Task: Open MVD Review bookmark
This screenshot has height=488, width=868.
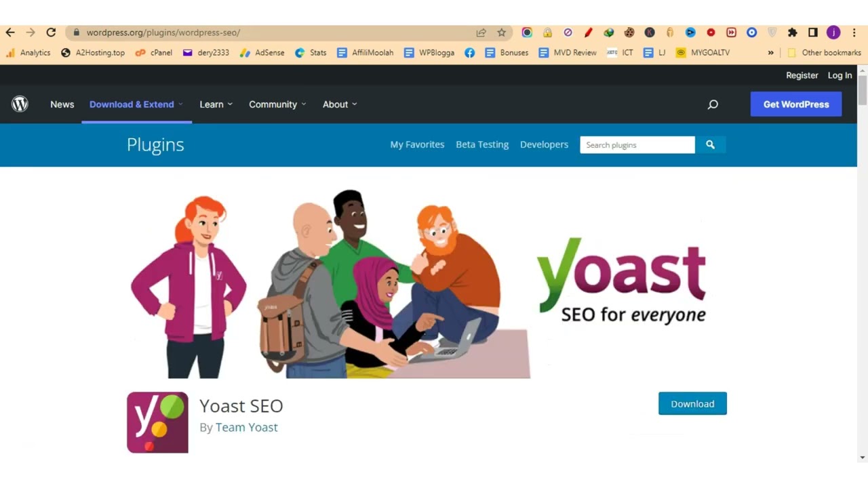Action: [568, 52]
